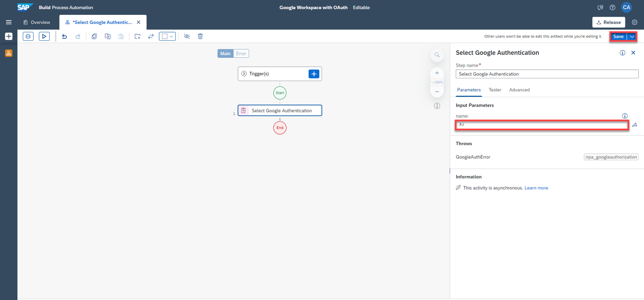This screenshot has width=644, height=300.
Task: Open the Learn more link
Action: [536, 188]
